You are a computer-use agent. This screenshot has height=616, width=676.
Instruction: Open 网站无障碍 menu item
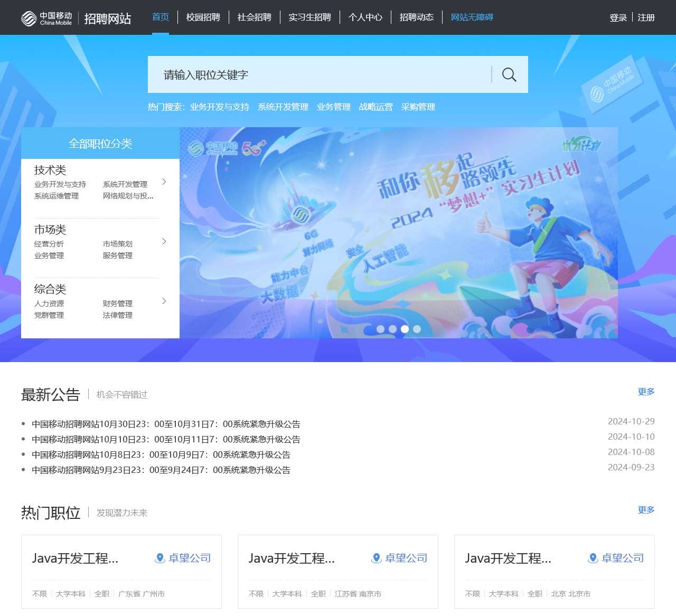tap(472, 17)
